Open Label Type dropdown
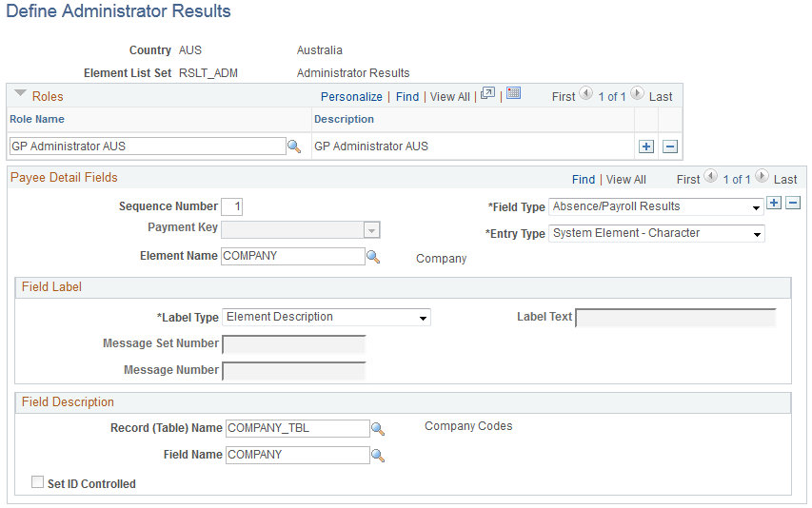The image size is (812, 508). (x=327, y=317)
